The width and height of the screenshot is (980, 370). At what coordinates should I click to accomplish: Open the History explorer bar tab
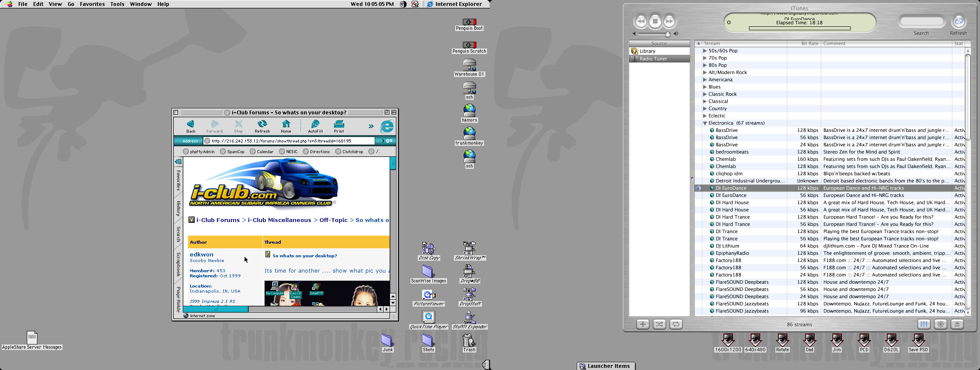pyautogui.click(x=178, y=208)
